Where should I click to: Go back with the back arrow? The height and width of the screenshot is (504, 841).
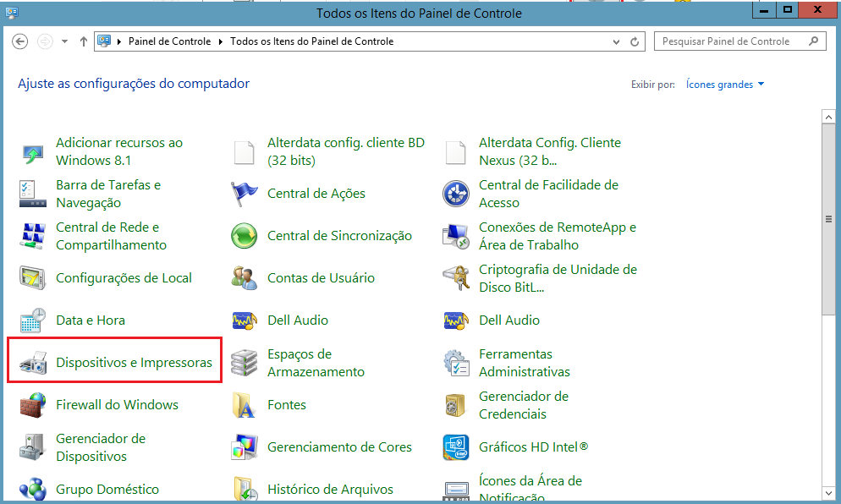pyautogui.click(x=19, y=41)
